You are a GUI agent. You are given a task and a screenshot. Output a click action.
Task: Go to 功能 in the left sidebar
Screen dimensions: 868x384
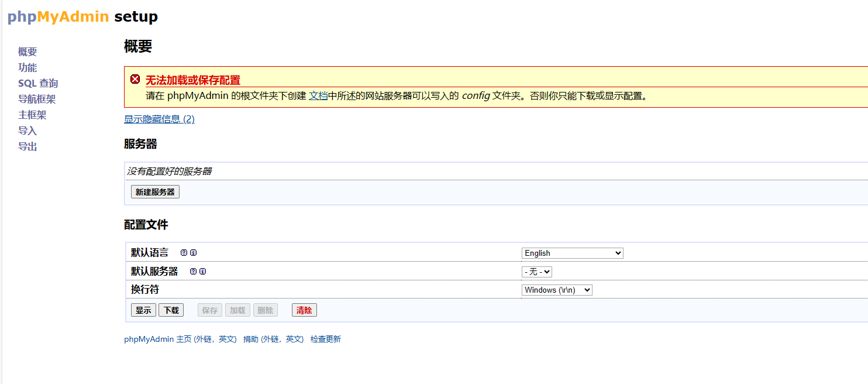pyautogui.click(x=27, y=68)
